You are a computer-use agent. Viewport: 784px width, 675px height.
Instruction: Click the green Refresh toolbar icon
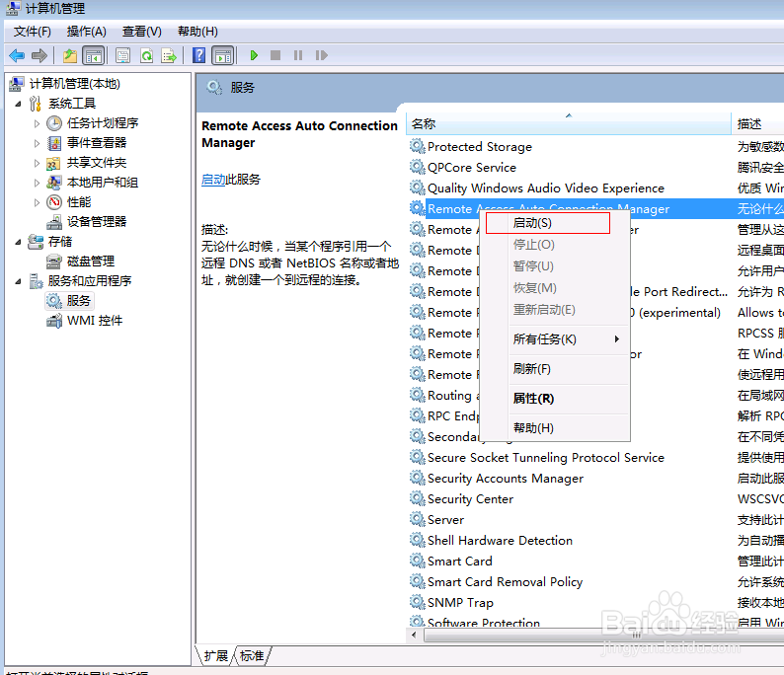[x=146, y=55]
